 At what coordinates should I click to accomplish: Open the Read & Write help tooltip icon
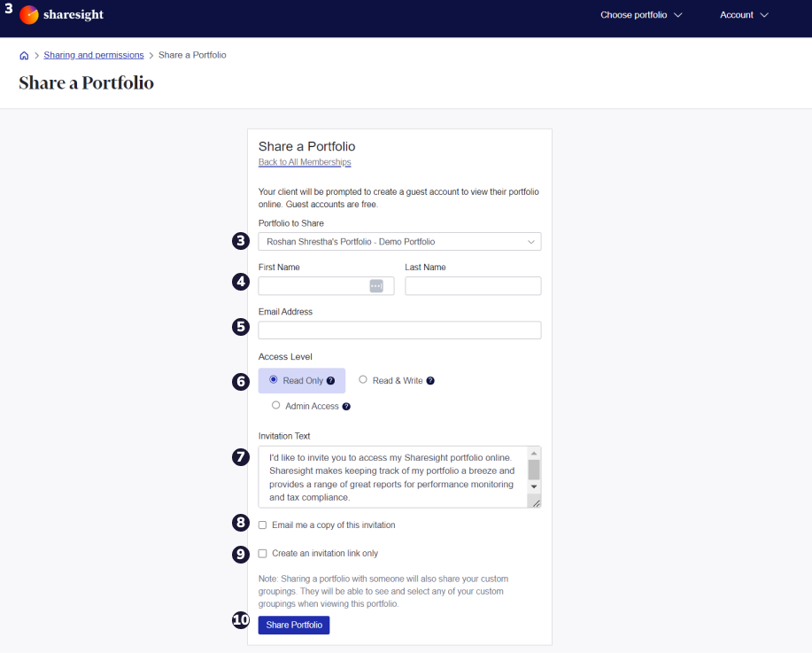(x=431, y=380)
